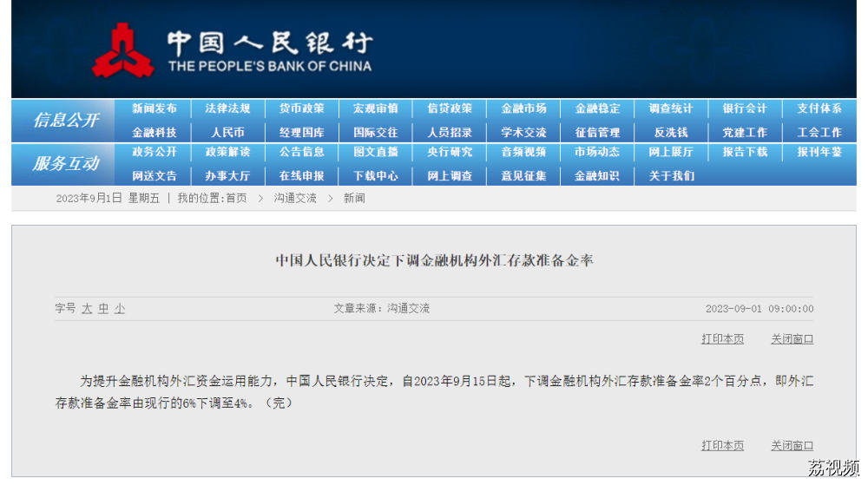
Task: Click the 信息公开 category header
Action: point(67,120)
